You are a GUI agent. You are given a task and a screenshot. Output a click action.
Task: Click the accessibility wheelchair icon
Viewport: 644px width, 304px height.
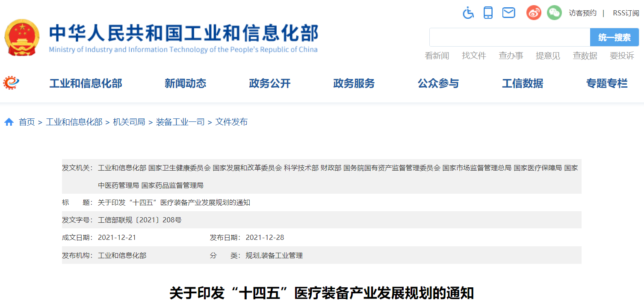click(x=468, y=13)
